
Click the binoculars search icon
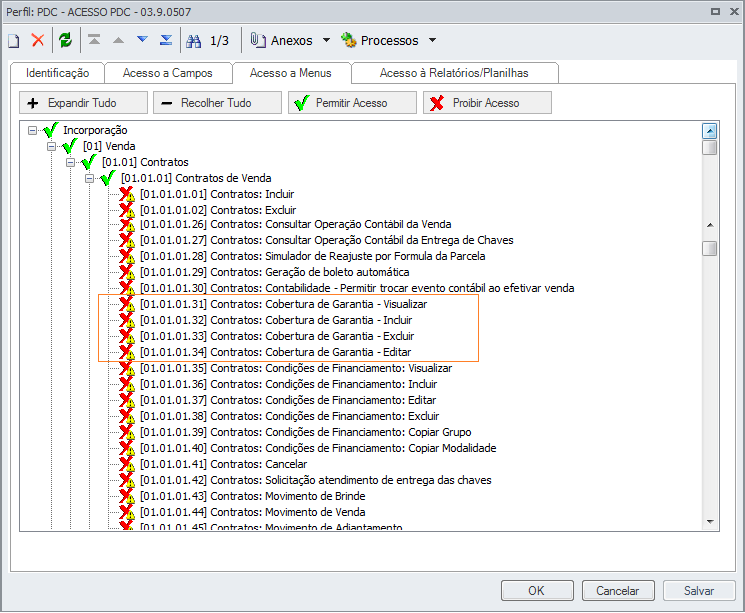point(193,41)
